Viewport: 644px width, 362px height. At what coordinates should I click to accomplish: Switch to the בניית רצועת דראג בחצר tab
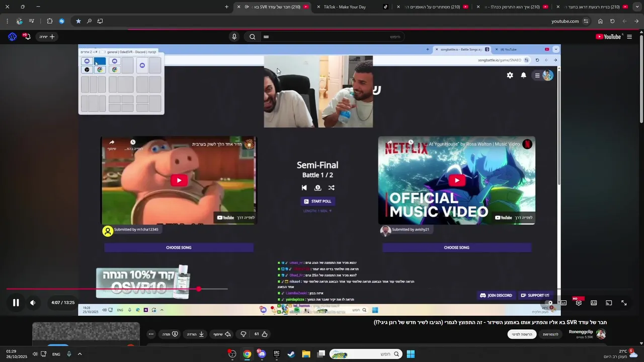pyautogui.click(x=593, y=7)
